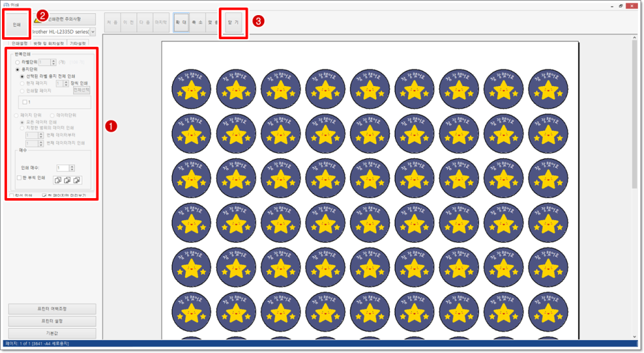Screen dimensions: 644x353
Task: Click the collate page order icons
Action: pyautogui.click(x=67, y=180)
